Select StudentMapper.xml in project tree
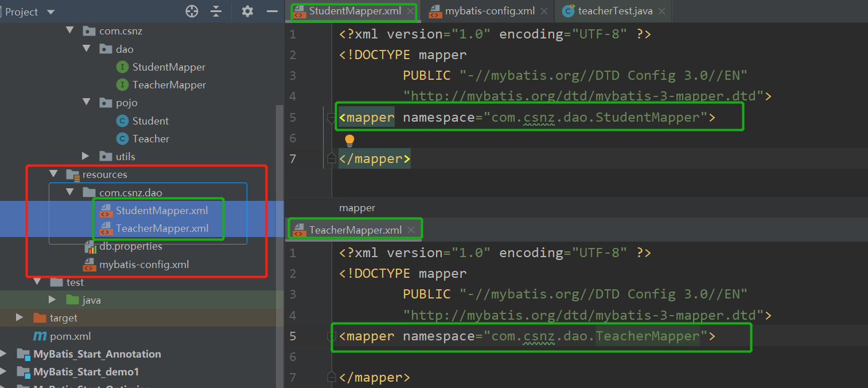Screen dimensions: 868x388 (x=162, y=211)
